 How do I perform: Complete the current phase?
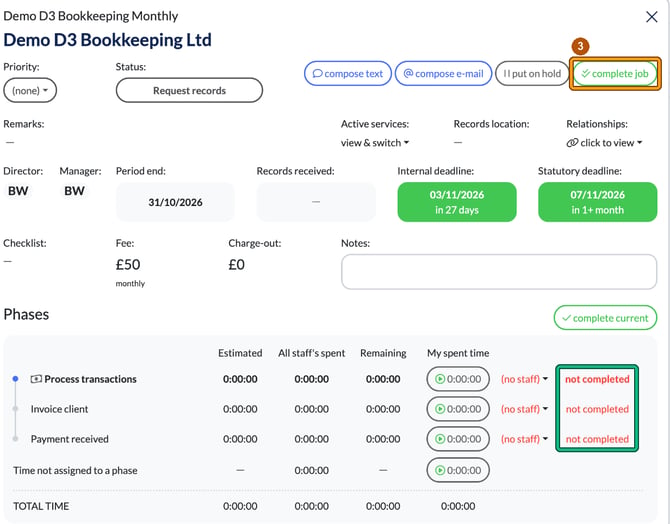pos(605,318)
